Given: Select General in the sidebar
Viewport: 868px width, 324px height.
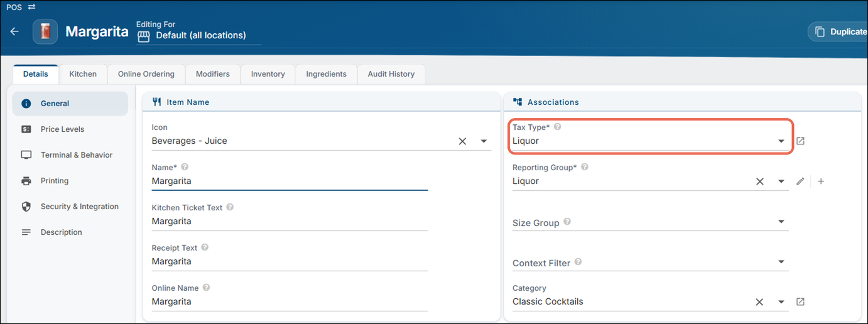Looking at the screenshot, I should tap(70, 104).
